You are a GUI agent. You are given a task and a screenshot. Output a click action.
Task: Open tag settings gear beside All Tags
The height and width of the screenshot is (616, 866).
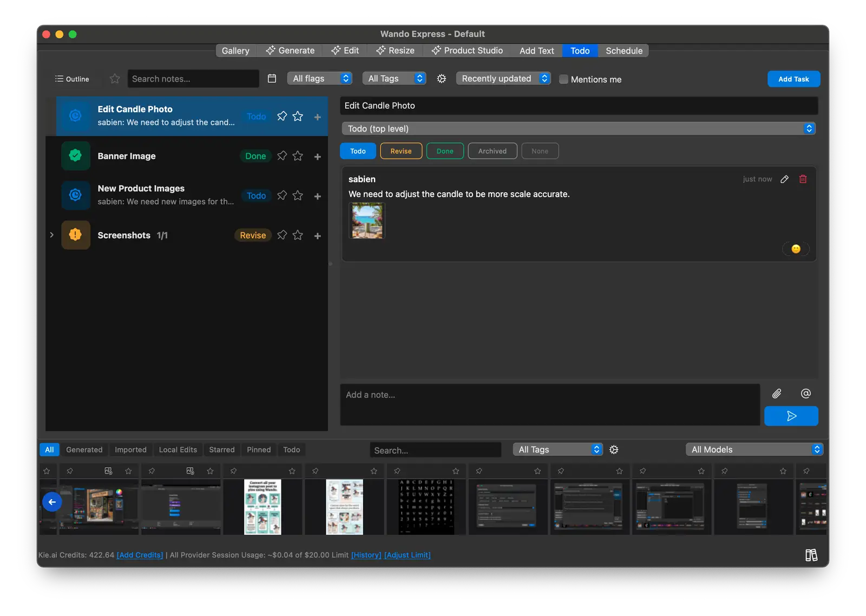[442, 78]
